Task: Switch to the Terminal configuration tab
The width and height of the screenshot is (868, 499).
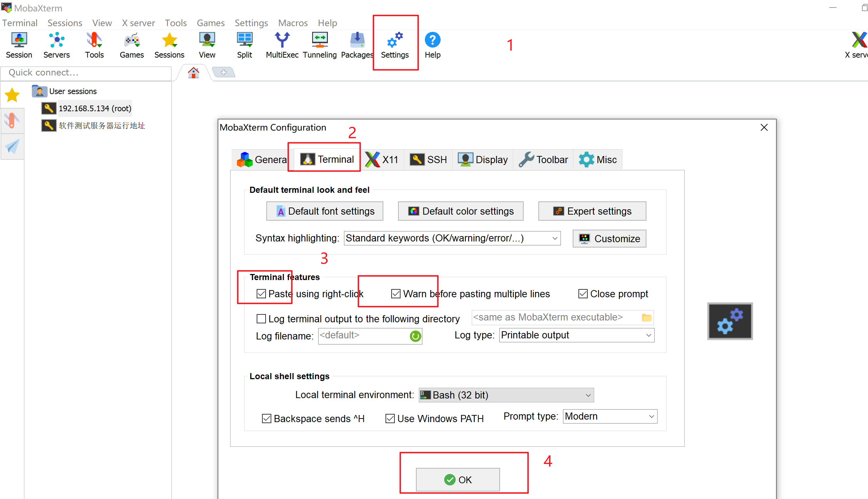Action: click(x=327, y=160)
